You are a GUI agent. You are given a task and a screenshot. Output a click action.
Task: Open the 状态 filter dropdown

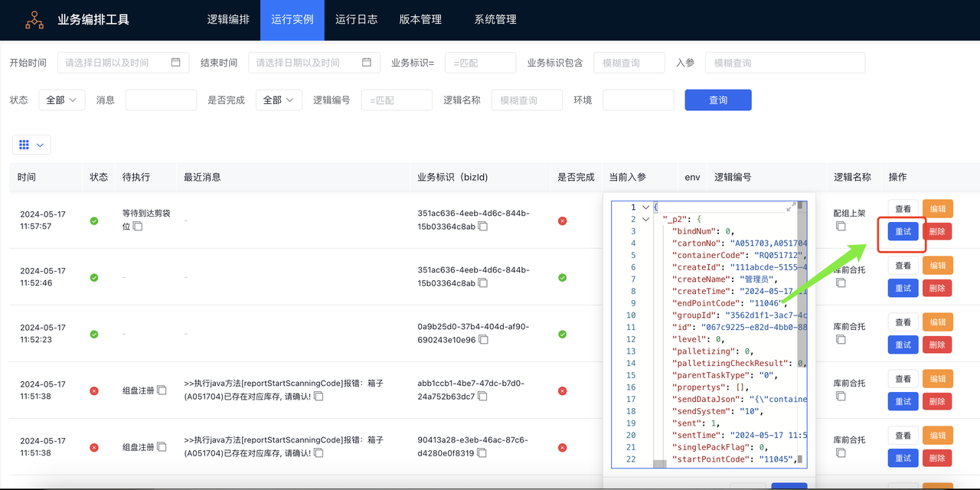(x=61, y=100)
